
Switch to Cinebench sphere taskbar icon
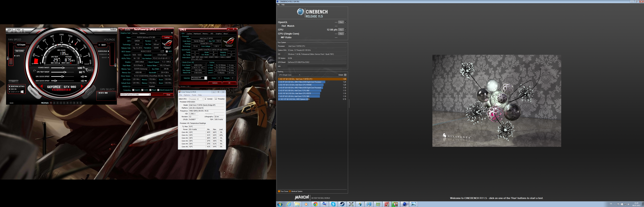(405, 204)
